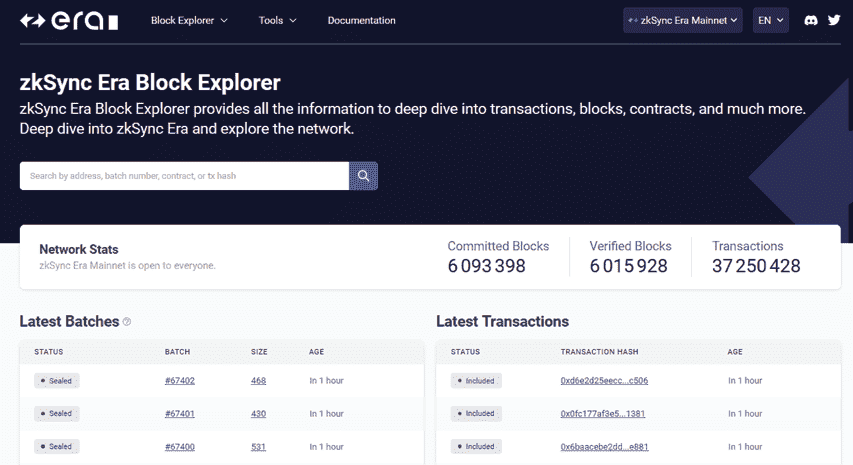
Task: Expand the Block Explorer menu
Action: point(189,21)
